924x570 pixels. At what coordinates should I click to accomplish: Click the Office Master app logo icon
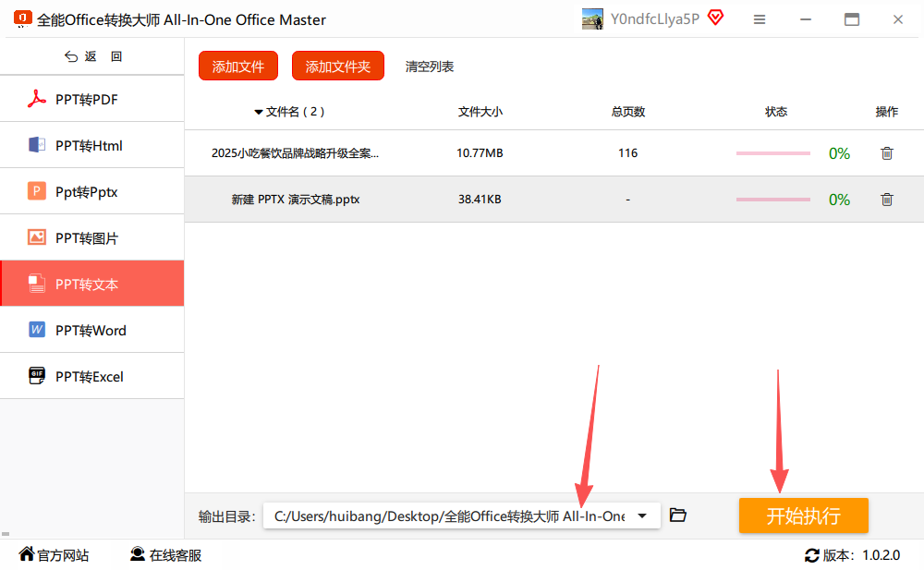(22, 18)
